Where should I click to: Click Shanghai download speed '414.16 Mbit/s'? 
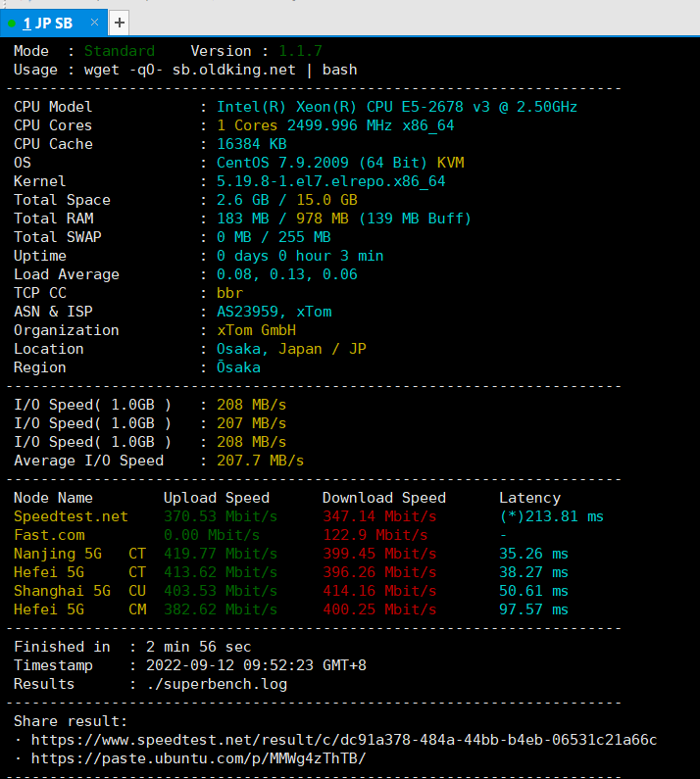coord(379,591)
